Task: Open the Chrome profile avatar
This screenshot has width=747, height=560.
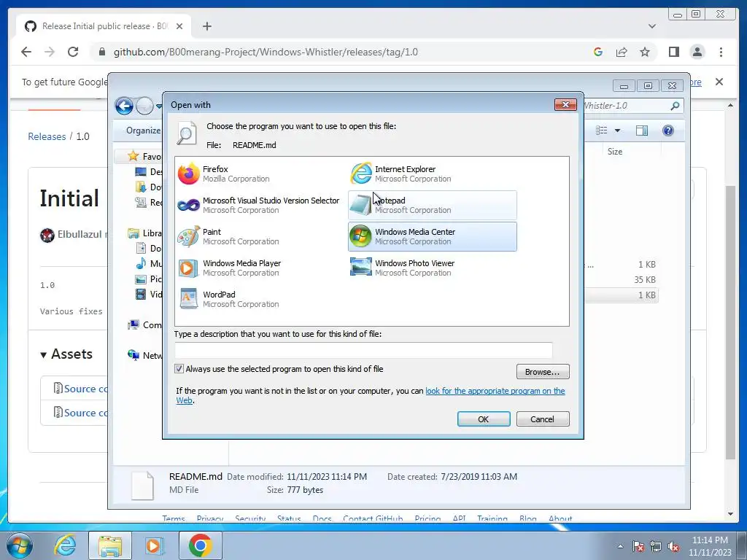Action: click(x=697, y=52)
